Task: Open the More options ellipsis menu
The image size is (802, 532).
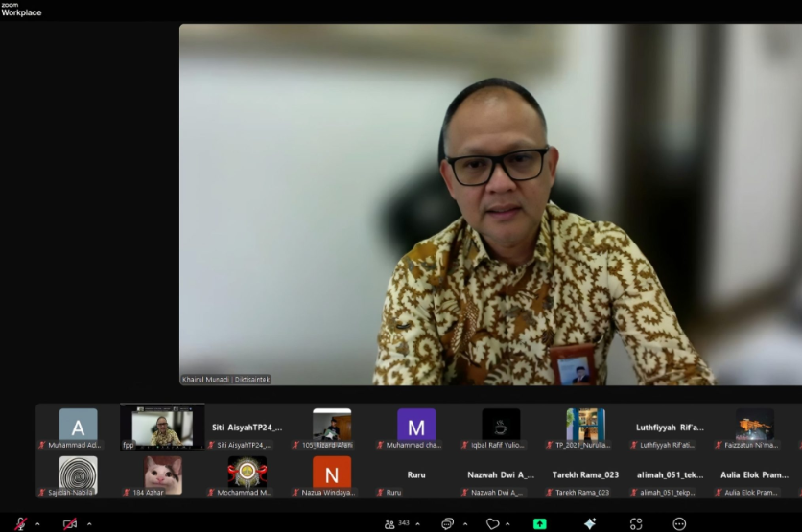Action: click(679, 523)
